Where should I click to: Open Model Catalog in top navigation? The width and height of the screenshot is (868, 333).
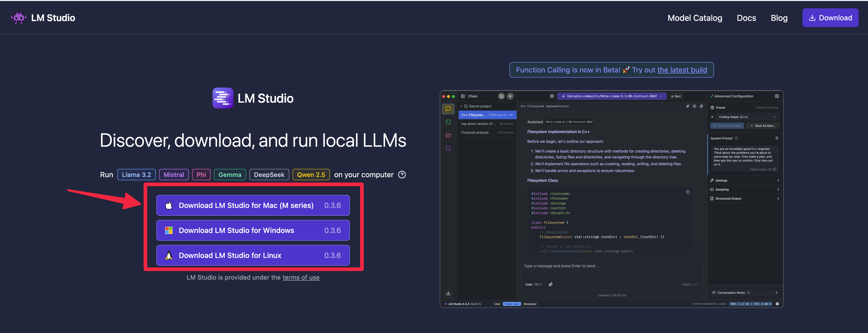694,18
